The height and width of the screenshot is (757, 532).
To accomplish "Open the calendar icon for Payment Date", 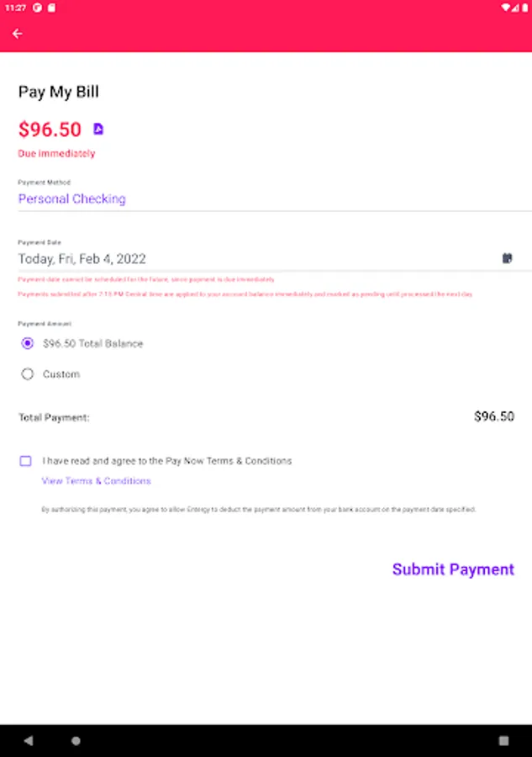I will click(508, 258).
